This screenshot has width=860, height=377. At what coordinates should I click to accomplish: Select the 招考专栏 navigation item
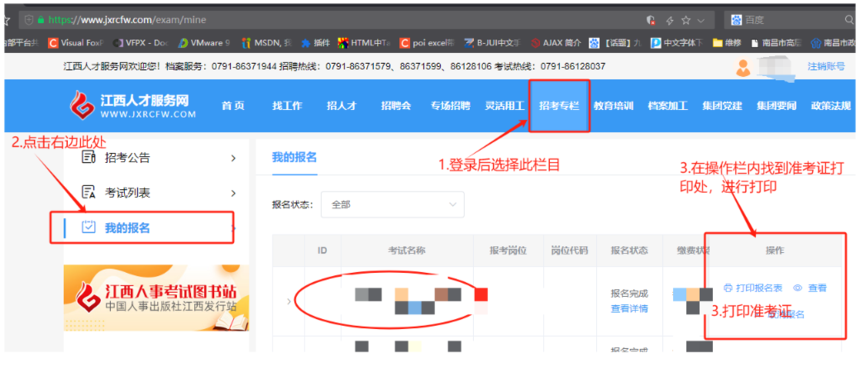click(x=559, y=106)
